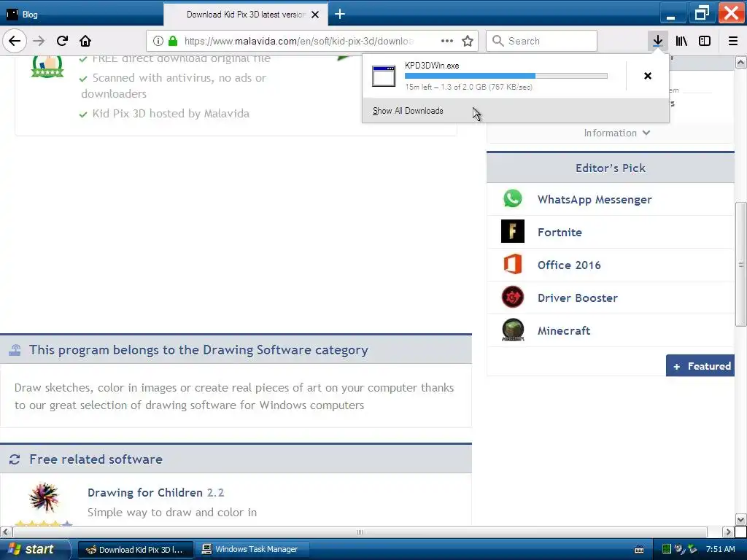747x560 pixels.
Task: Click the Search input box
Action: [x=542, y=41]
